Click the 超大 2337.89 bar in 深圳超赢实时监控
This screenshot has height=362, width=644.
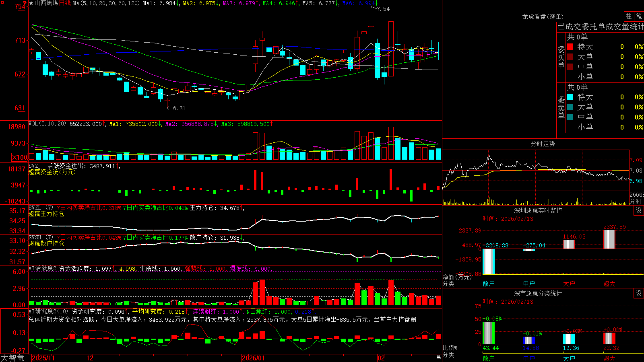pos(609,239)
